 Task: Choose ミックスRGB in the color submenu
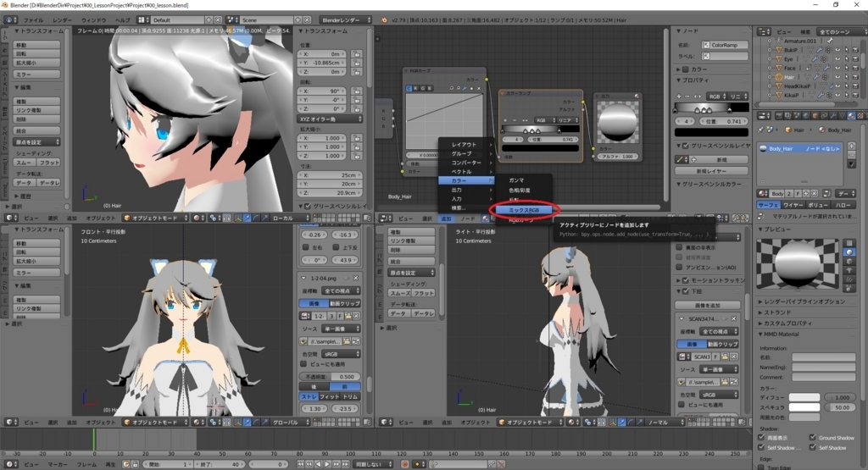[x=524, y=210]
